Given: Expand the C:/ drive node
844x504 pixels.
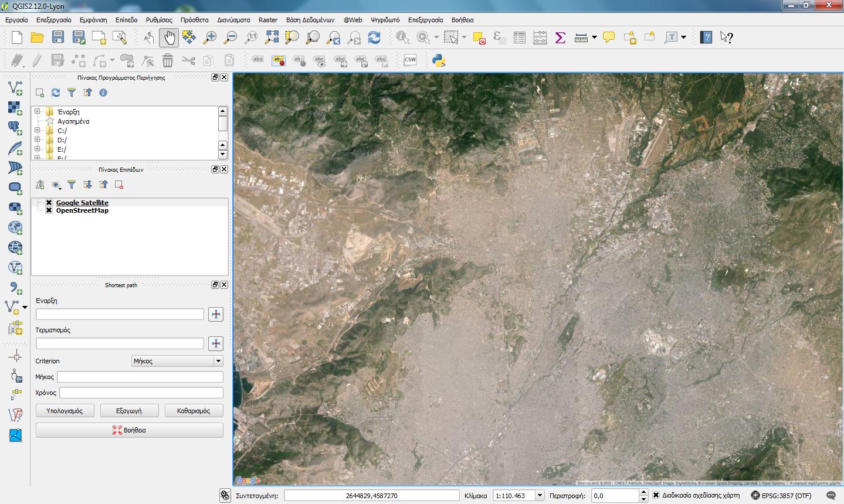Looking at the screenshot, I should tap(37, 131).
